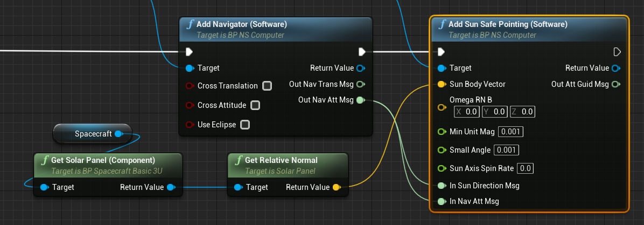Enable the Cross Translation checkbox

(267, 86)
